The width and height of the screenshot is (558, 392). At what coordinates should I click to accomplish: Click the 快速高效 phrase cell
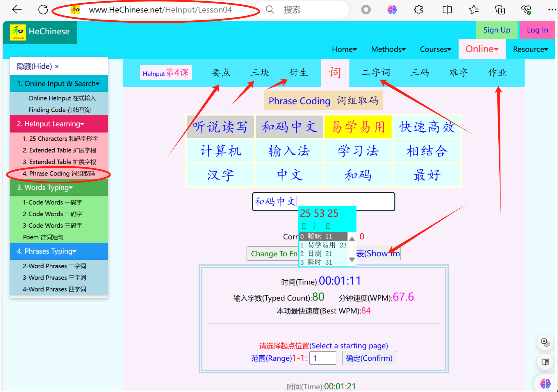click(427, 127)
